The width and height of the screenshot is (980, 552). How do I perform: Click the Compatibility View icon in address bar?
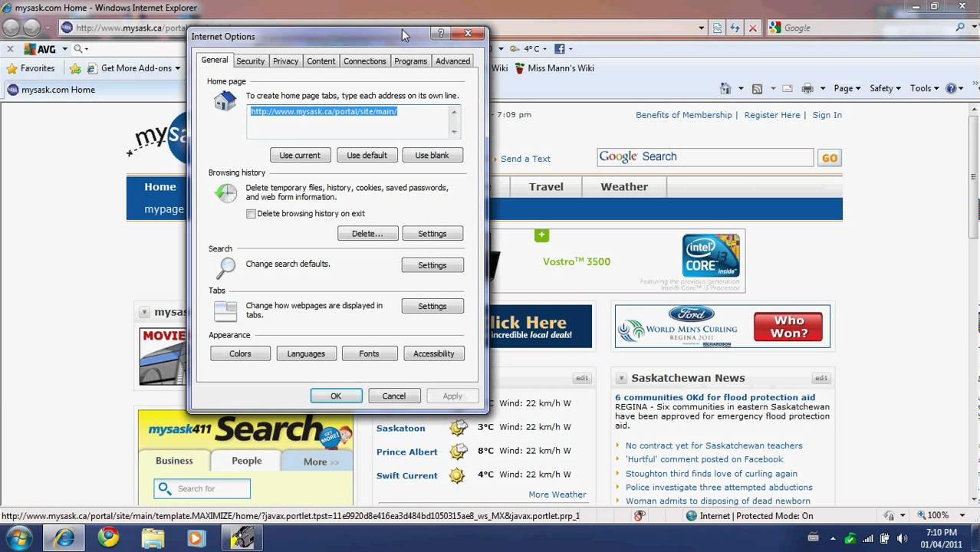718,28
